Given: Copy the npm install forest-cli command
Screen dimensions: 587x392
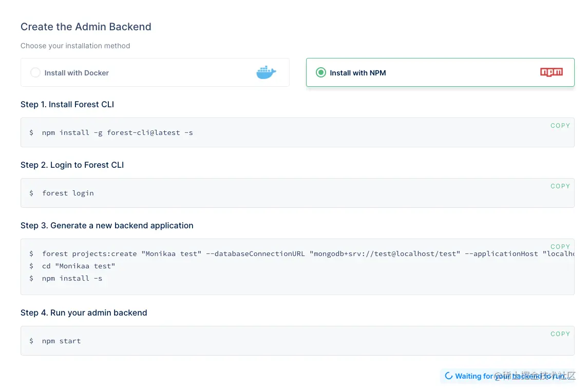Looking at the screenshot, I should [560, 126].
